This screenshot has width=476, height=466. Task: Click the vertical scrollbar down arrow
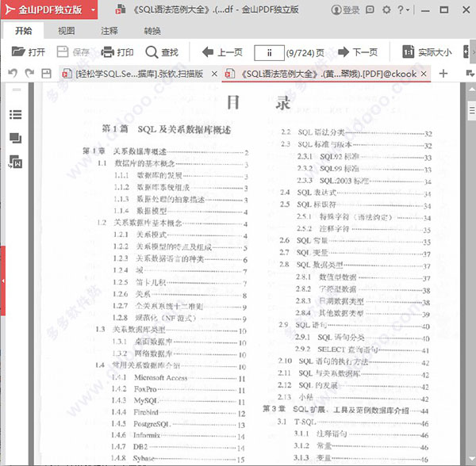472,457
